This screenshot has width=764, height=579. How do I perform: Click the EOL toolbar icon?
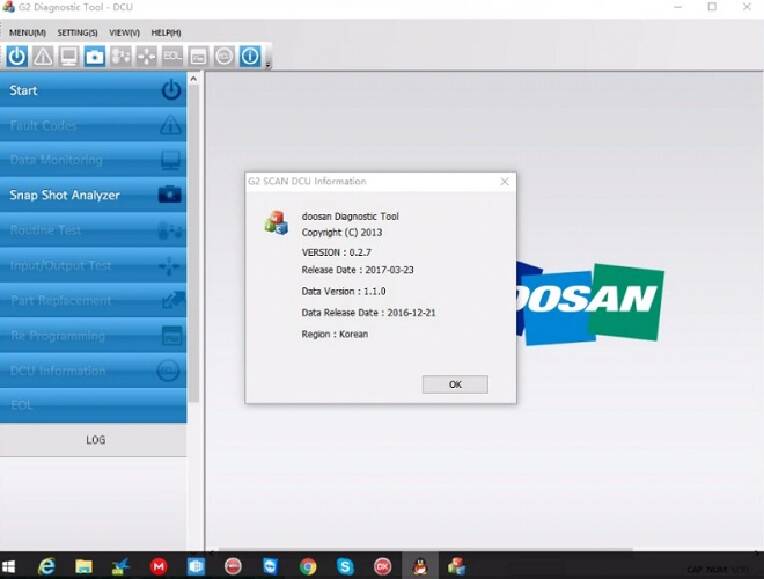pos(172,57)
